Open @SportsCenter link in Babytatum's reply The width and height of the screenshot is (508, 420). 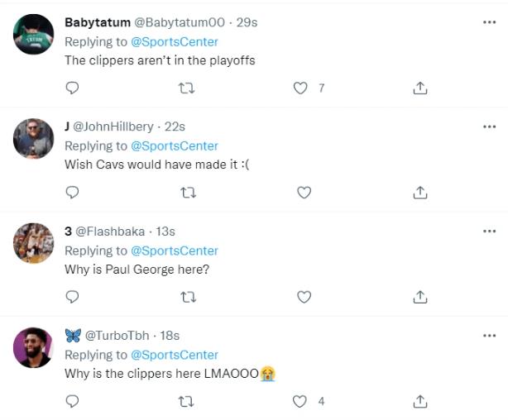(x=175, y=41)
